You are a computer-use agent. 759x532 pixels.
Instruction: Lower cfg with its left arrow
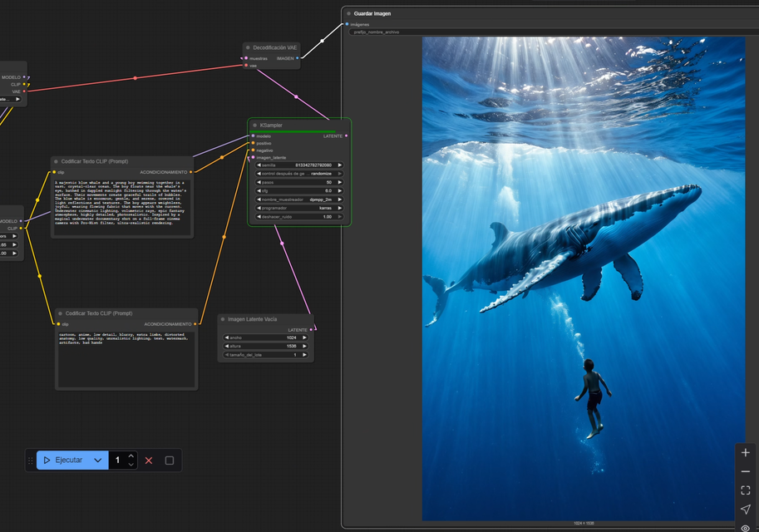tap(259, 190)
